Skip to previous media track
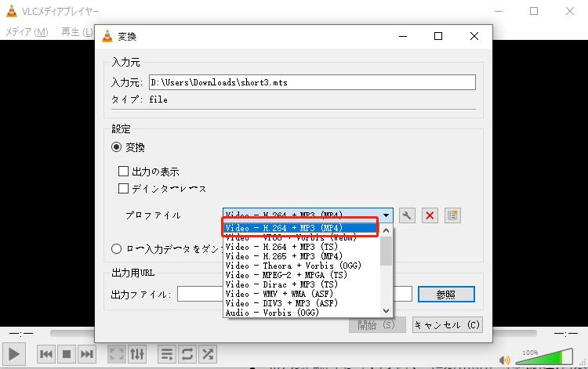The image size is (588, 369). tap(46, 354)
